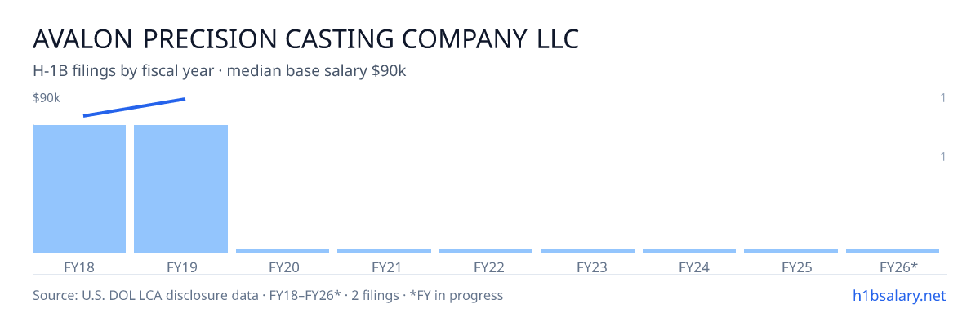Select the FY21 bar stub

click(x=384, y=251)
